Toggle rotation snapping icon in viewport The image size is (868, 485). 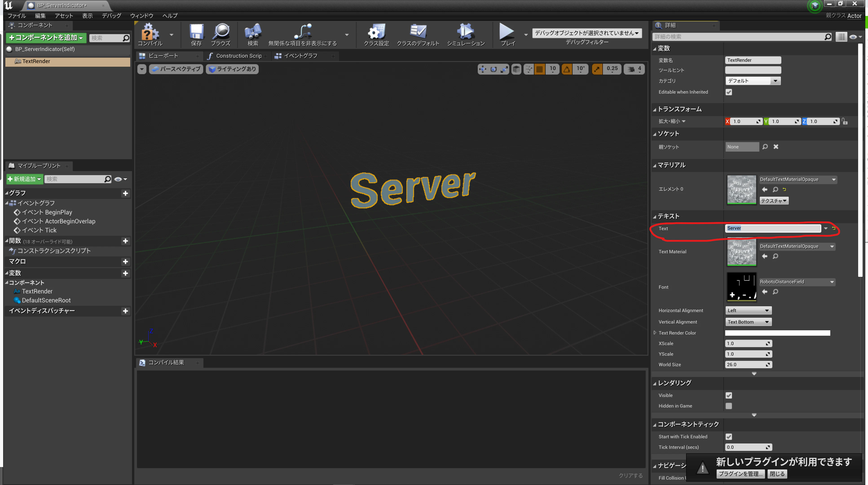coord(567,69)
